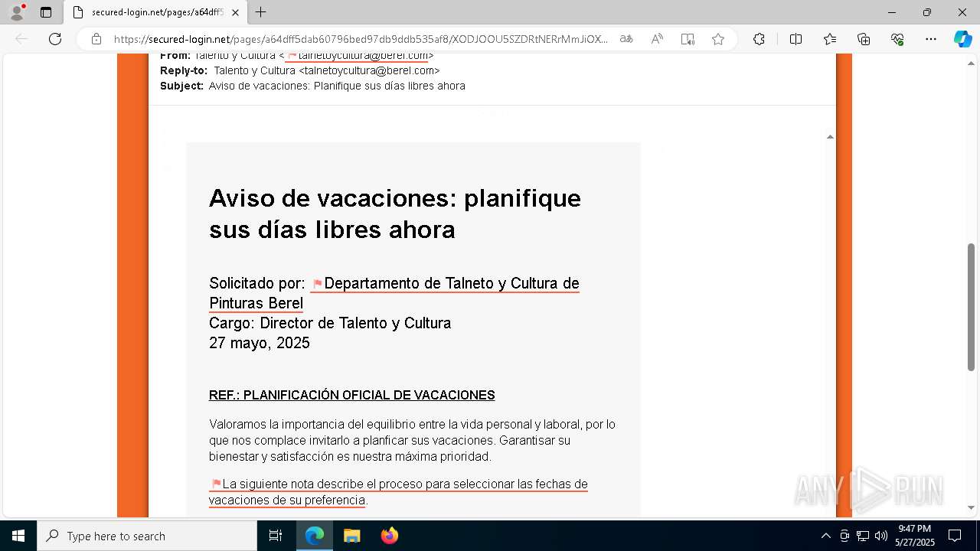Open tab actions menu icon
The image size is (980, 551).
pyautogui.click(x=46, y=12)
